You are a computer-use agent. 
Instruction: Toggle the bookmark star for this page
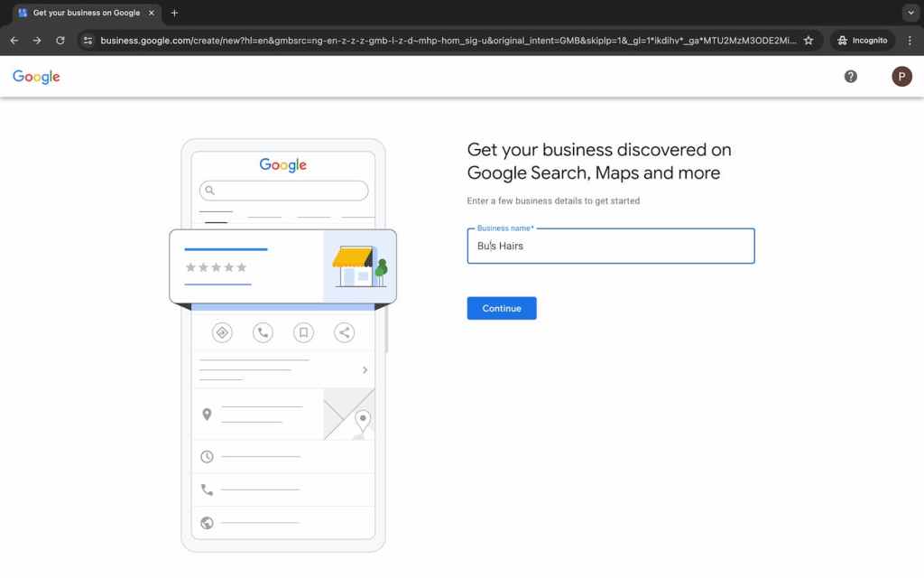click(808, 40)
